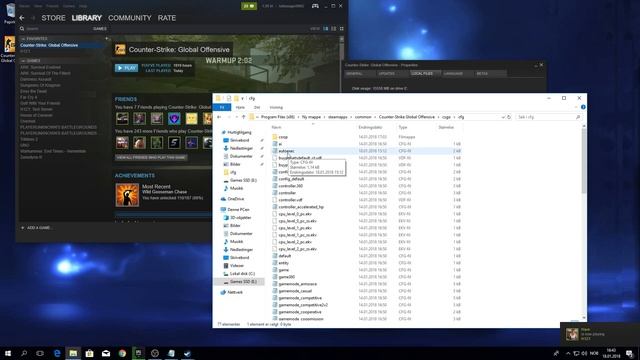The height and width of the screenshot is (360, 640).
Task: Expand the Explorer ribbon chevron
Action: 576,107
